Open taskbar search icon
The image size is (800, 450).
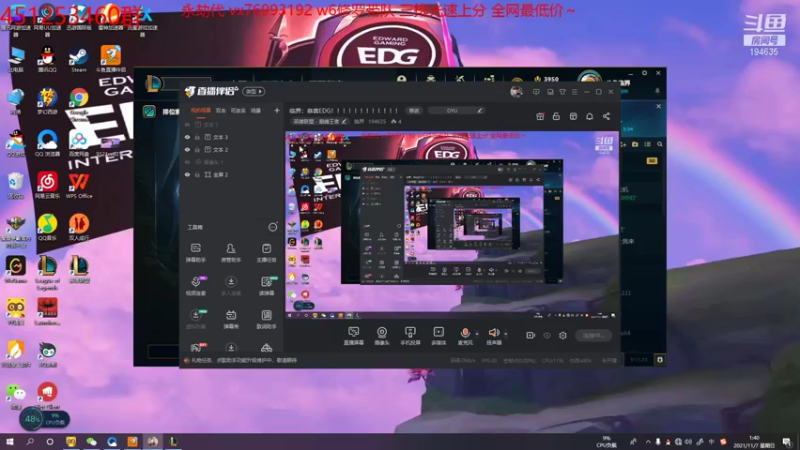30,441
